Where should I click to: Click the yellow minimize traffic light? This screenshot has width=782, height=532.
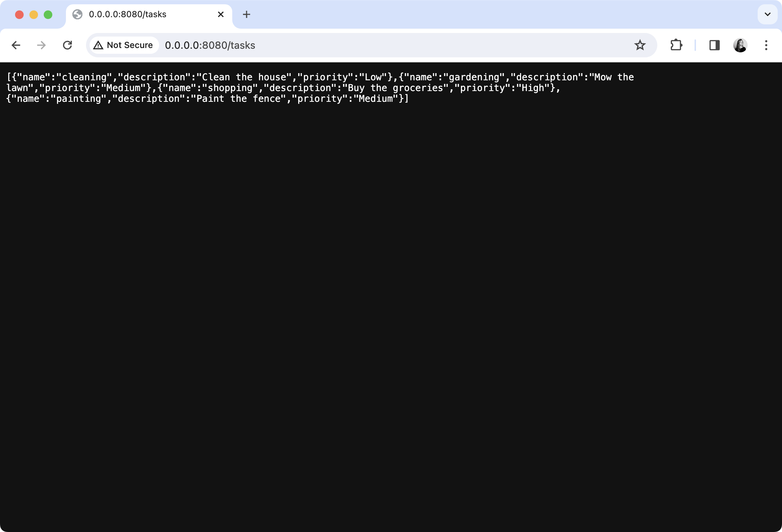(x=34, y=14)
